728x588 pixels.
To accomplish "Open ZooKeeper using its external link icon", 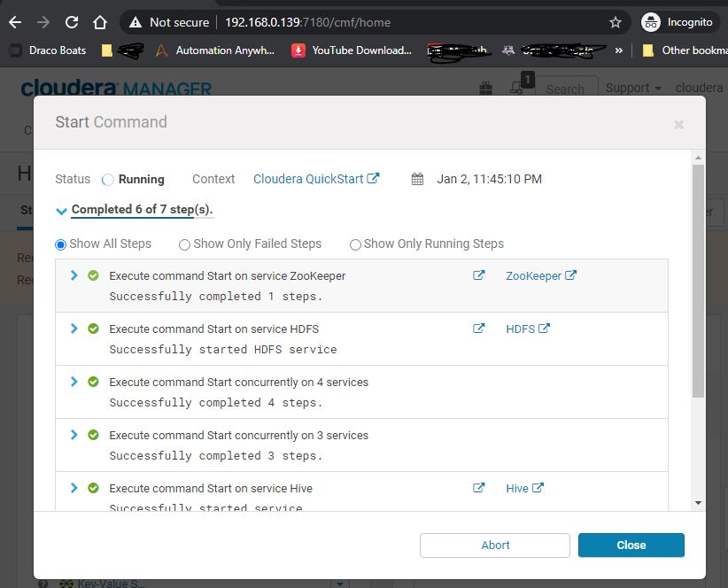I will click(x=571, y=275).
